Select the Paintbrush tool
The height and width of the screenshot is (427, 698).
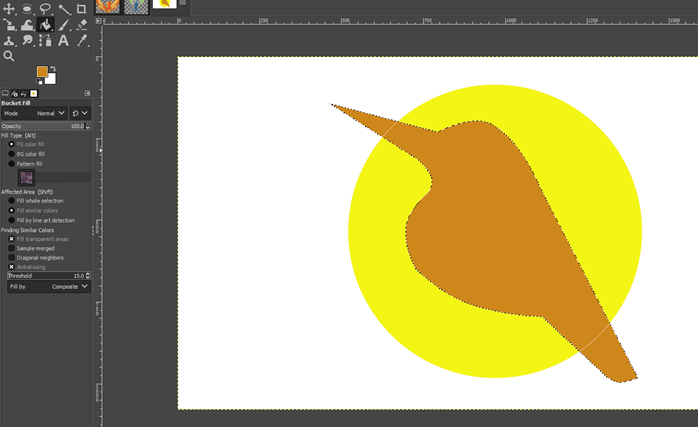63,25
